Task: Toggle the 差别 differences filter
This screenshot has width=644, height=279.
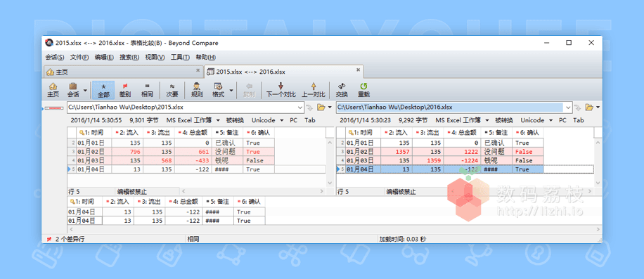Action: pyautogui.click(x=125, y=90)
